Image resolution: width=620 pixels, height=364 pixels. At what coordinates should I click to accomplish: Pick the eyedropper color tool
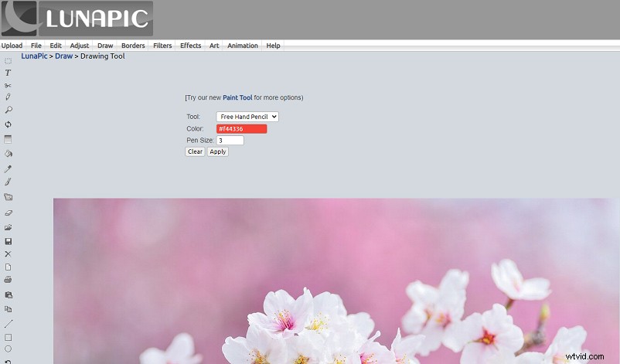pos(8,168)
